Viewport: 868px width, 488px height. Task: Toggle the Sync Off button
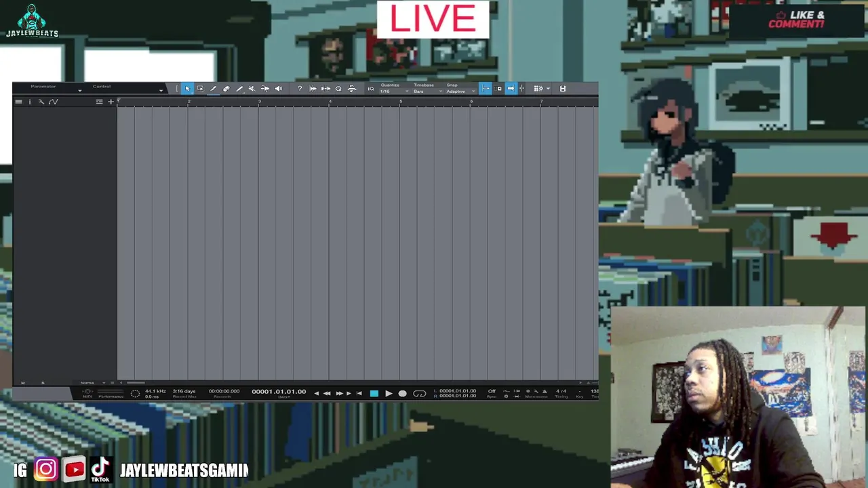[x=492, y=391]
